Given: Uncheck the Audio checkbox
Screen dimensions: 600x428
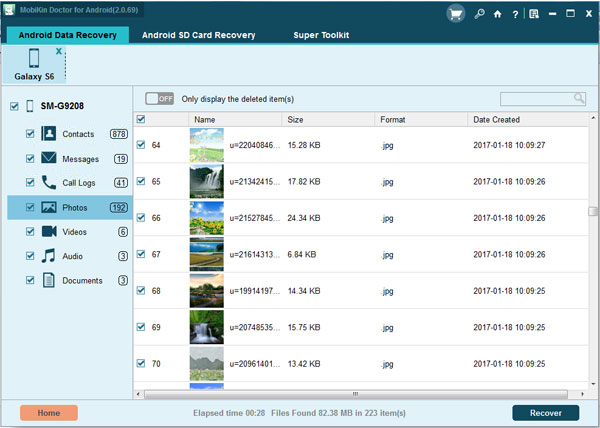Looking at the screenshot, I should [30, 256].
